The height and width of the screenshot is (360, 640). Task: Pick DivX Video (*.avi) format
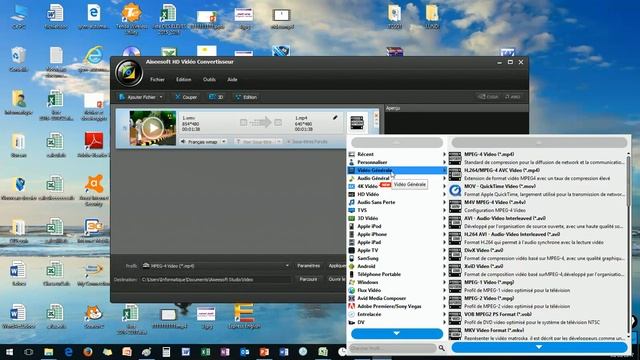(537, 254)
